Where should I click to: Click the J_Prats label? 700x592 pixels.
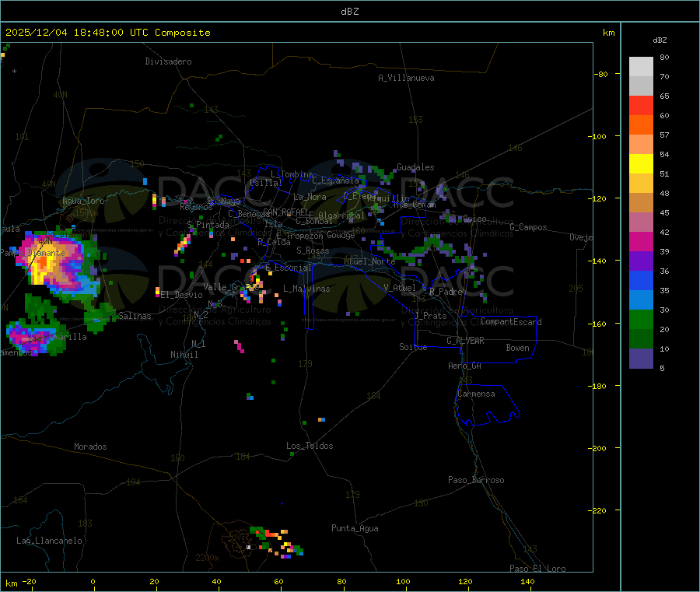[430, 316]
